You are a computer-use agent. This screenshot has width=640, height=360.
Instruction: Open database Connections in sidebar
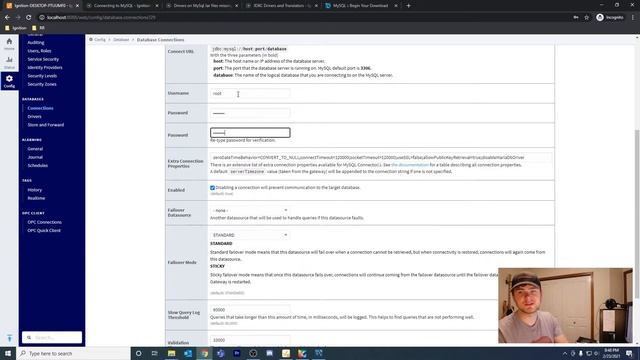click(40, 108)
